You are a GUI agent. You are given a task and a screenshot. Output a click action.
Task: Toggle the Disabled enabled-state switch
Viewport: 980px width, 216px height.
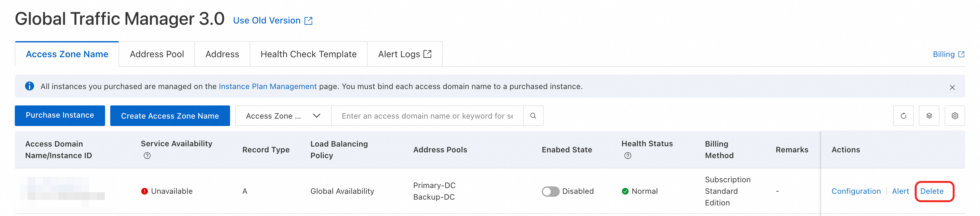[550, 191]
